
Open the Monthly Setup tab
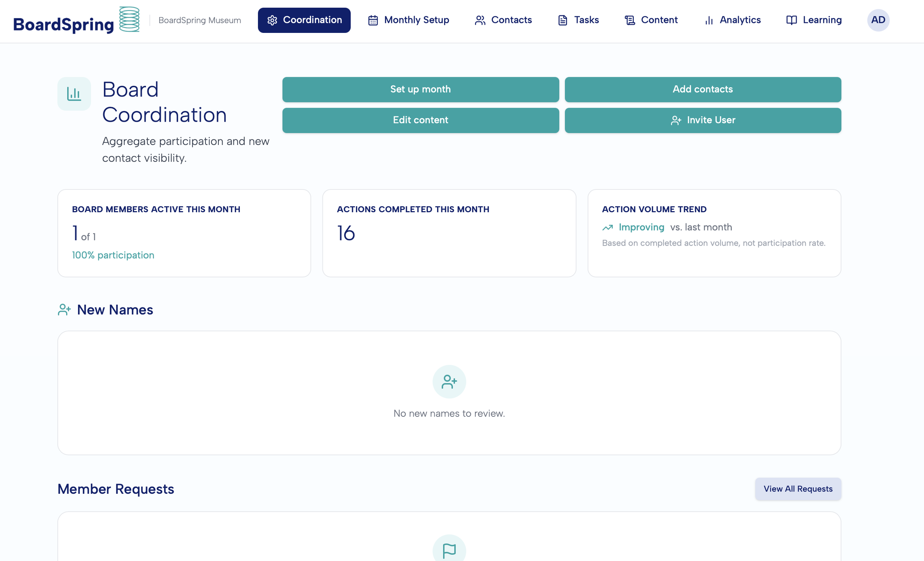coord(409,20)
